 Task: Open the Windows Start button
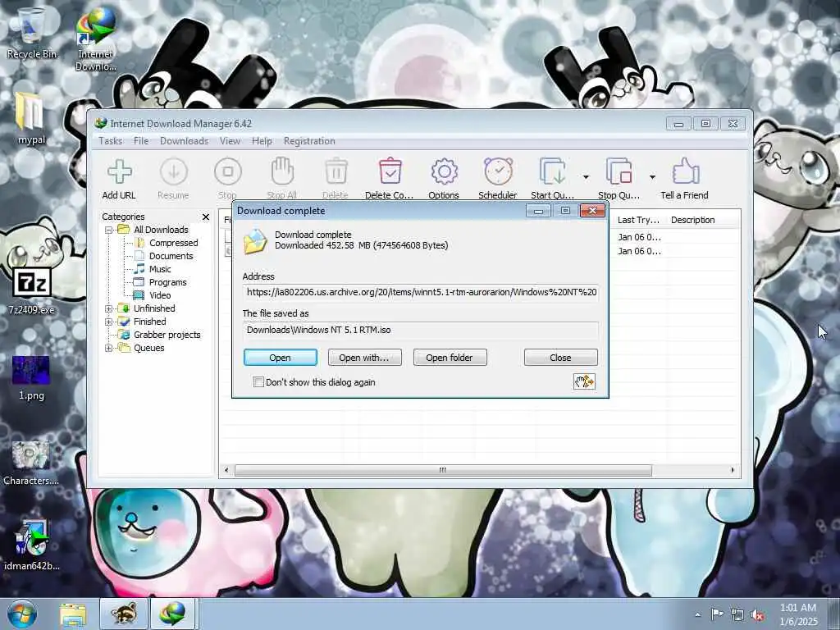click(x=22, y=614)
